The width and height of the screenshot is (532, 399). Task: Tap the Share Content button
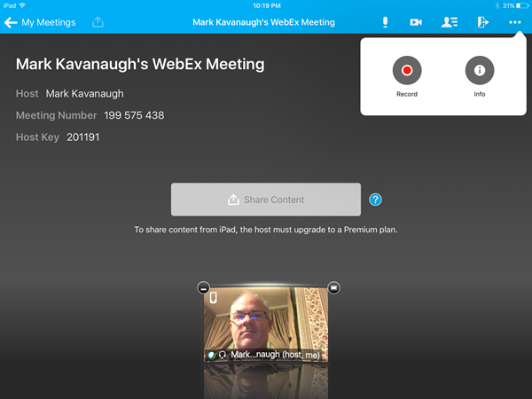[x=266, y=199]
